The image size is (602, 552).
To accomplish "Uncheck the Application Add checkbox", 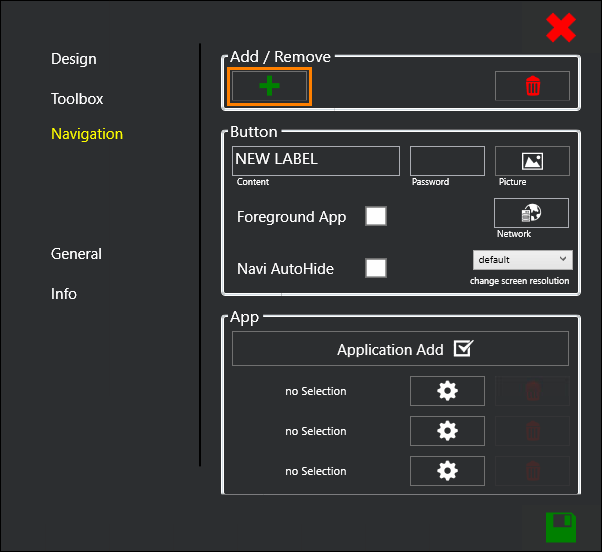I will (x=463, y=349).
